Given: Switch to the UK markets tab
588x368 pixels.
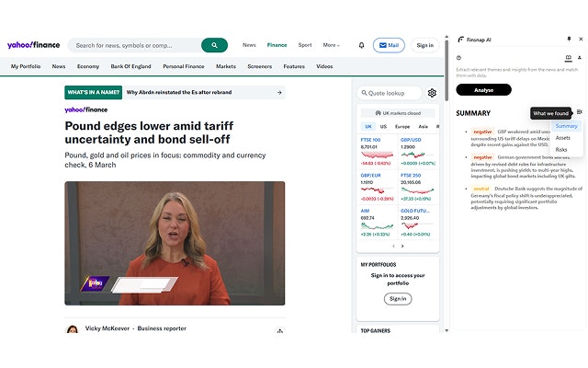Looking at the screenshot, I should coord(368,127).
